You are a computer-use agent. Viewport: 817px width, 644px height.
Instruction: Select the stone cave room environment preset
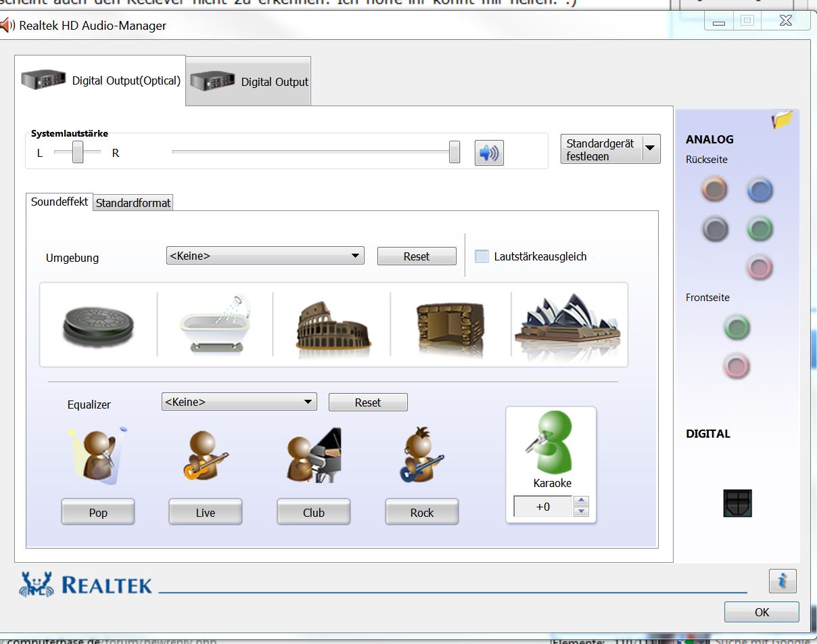click(450, 327)
